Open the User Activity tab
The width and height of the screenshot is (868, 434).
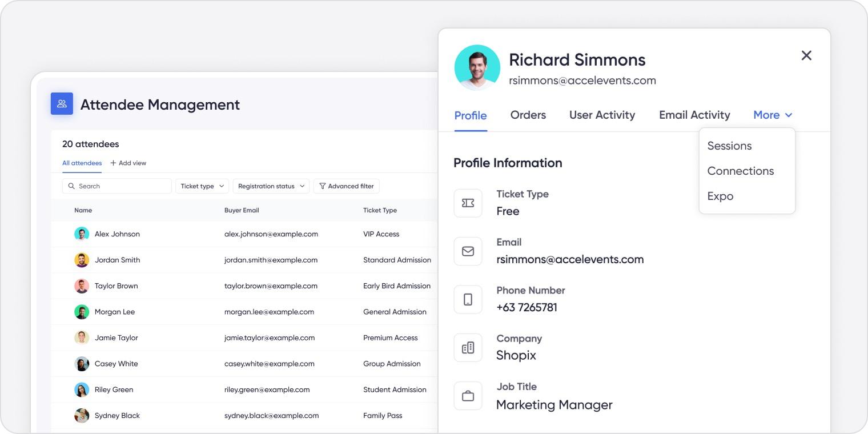tap(602, 115)
